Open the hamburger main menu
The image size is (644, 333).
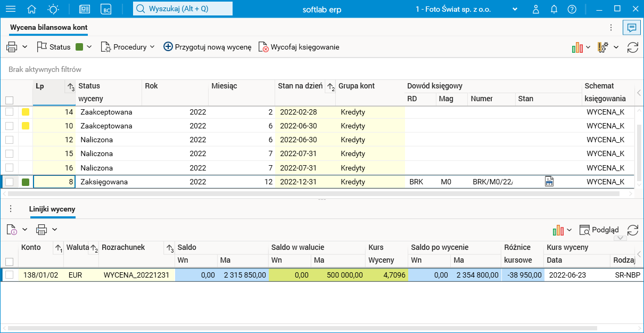(x=11, y=9)
